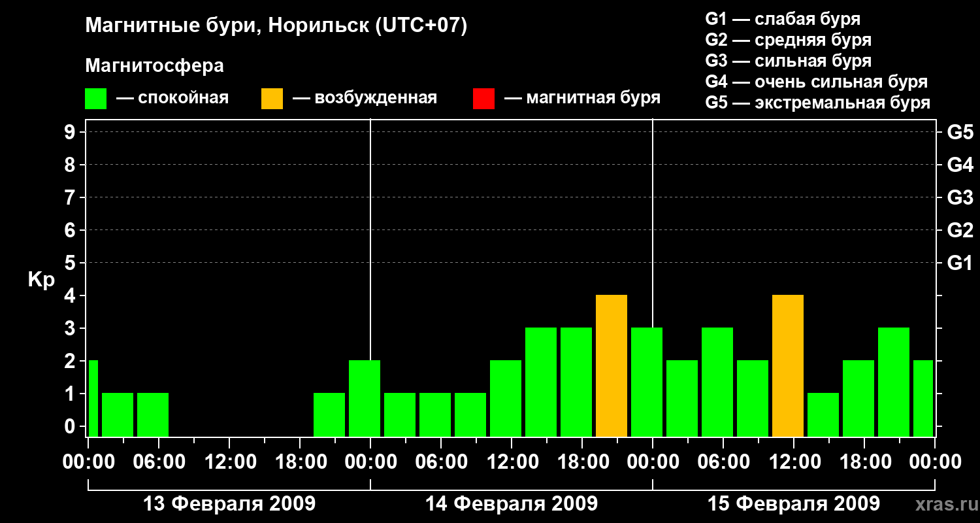Click the orange 'возбужденная' legend swatch

point(272,99)
